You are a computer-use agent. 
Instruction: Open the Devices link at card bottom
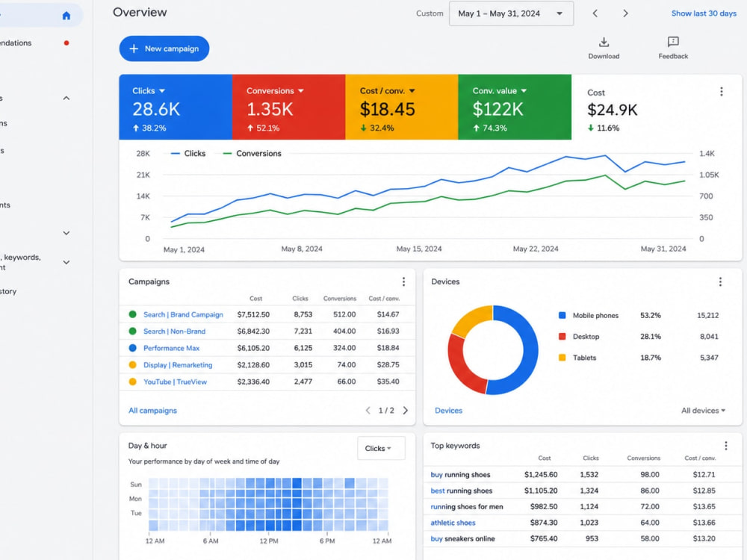(x=448, y=411)
